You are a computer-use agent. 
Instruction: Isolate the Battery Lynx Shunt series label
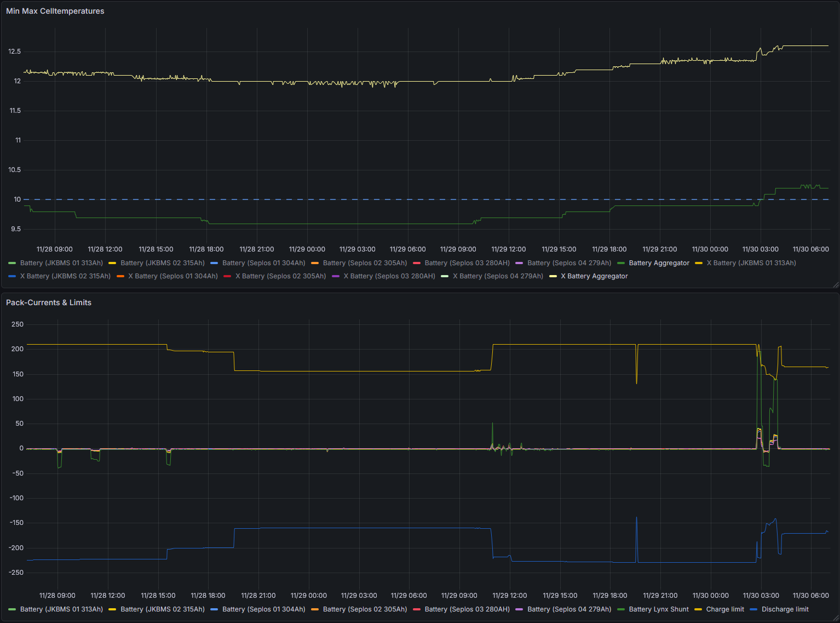pyautogui.click(x=658, y=609)
